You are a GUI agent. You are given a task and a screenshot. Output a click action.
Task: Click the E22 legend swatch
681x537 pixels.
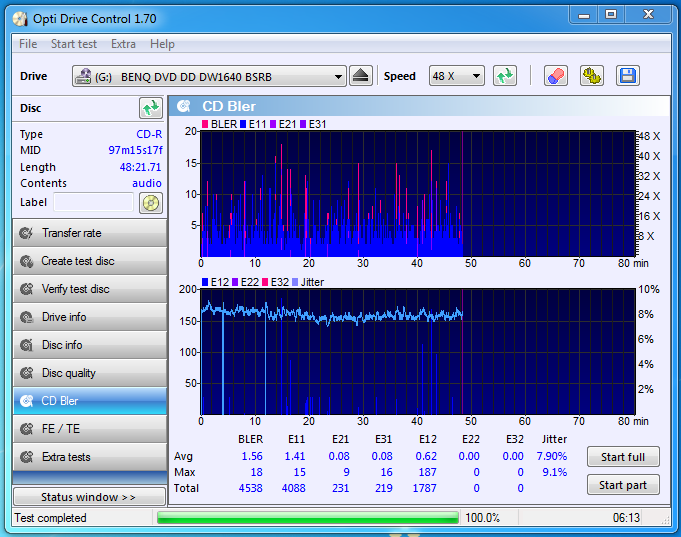[235, 282]
